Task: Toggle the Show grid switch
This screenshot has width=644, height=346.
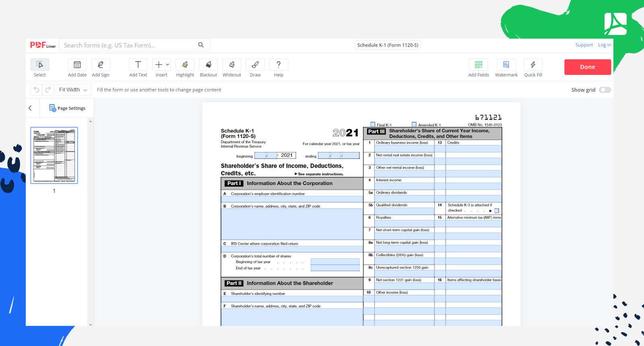Action: [x=605, y=90]
